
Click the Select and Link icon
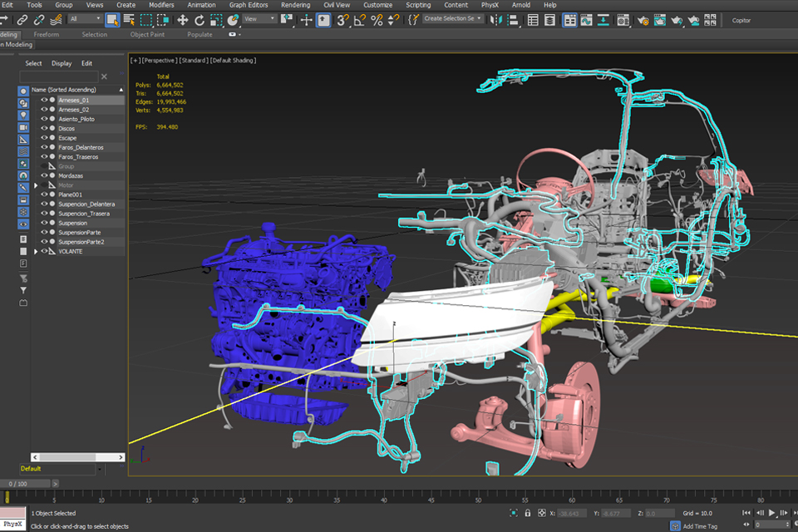pyautogui.click(x=22, y=19)
